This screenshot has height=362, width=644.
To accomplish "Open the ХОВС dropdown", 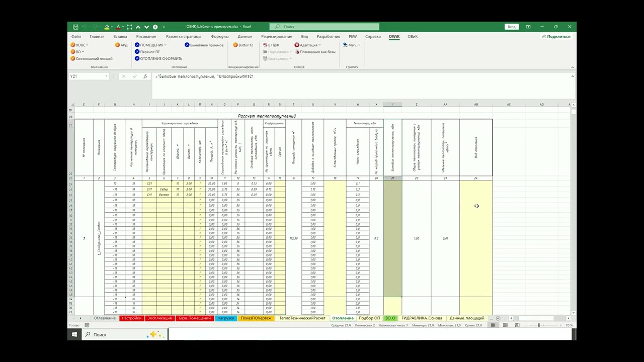I will [79, 45].
